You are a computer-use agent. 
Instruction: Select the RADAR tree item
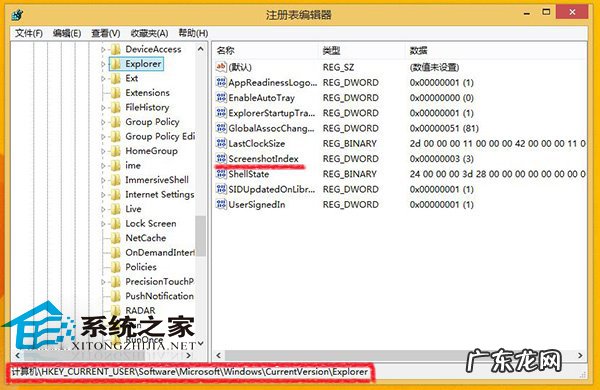[x=140, y=311]
